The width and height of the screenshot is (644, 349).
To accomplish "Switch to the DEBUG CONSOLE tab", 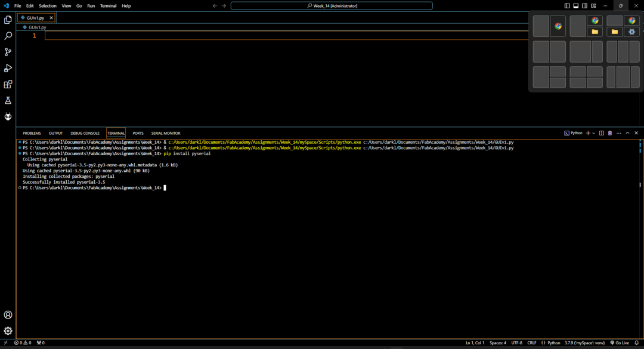I will coord(85,133).
